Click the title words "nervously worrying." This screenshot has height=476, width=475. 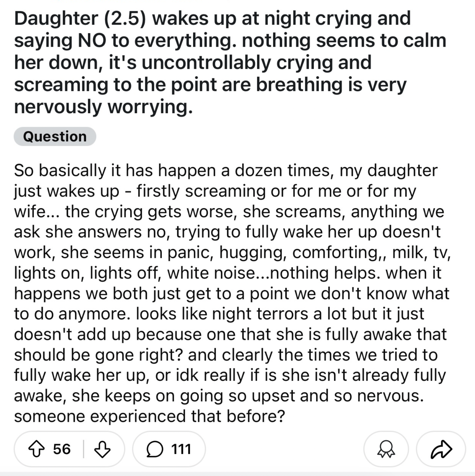(x=103, y=107)
